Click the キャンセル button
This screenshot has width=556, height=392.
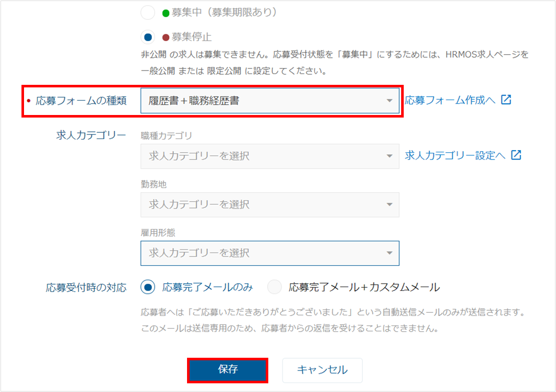322,370
